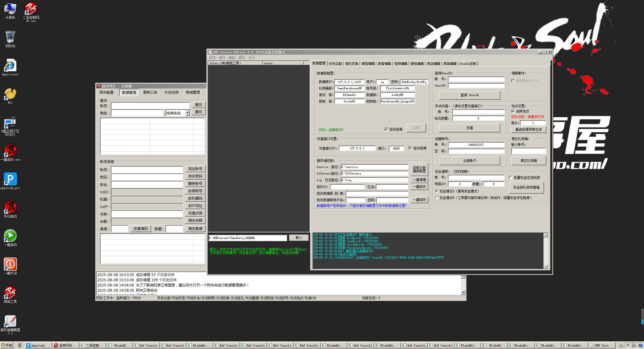This screenshot has width=644, height=349.
Task: Open the 计算机 desktop icon
Action: 10,11
